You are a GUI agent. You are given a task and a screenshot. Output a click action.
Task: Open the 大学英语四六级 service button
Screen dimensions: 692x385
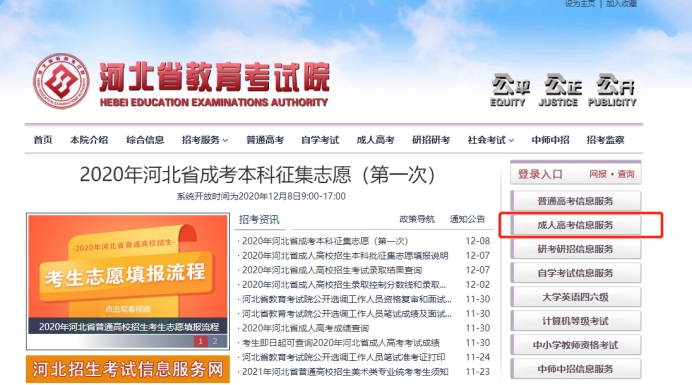(575, 297)
